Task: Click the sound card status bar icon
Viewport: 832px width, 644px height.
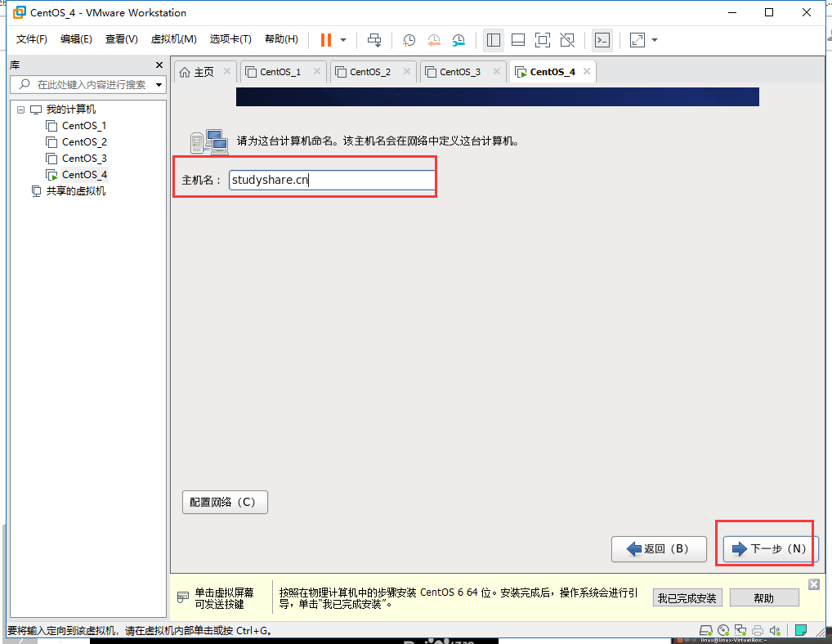Action: [776, 631]
